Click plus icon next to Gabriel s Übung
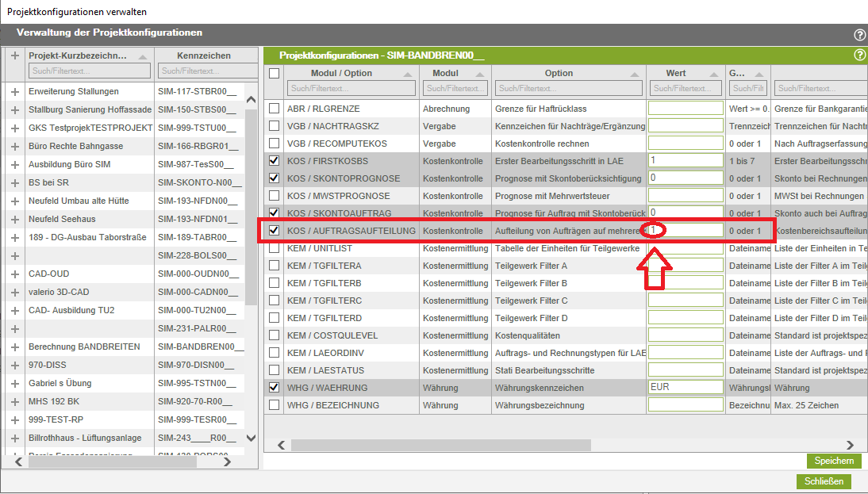The image size is (868, 494). pyautogui.click(x=15, y=384)
